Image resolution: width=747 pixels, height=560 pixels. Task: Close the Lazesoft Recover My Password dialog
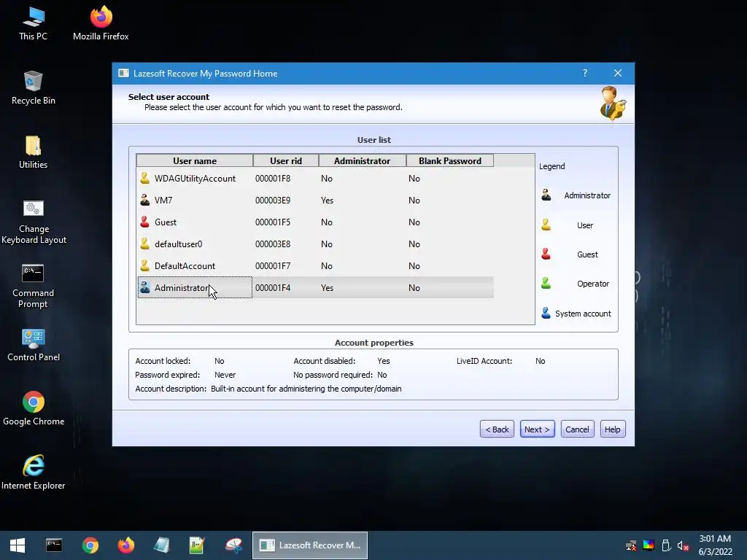point(618,74)
